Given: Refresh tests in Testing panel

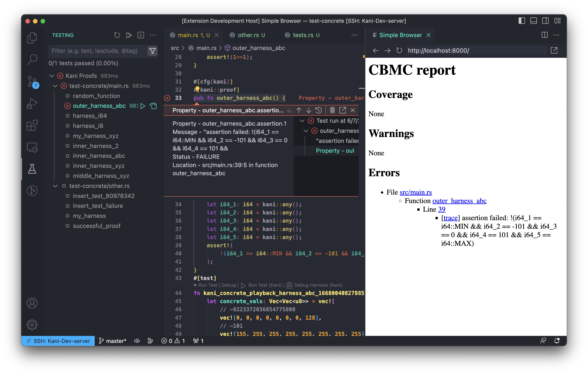Looking at the screenshot, I should [x=117, y=35].
